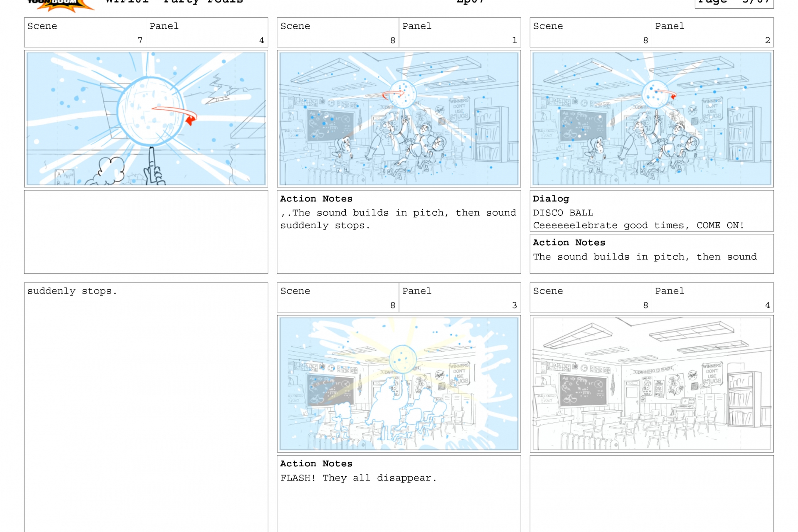The width and height of the screenshot is (798, 532).
Task: Click 'The sound builds in pitch, then sound' under Panel 2
Action: coord(645,257)
